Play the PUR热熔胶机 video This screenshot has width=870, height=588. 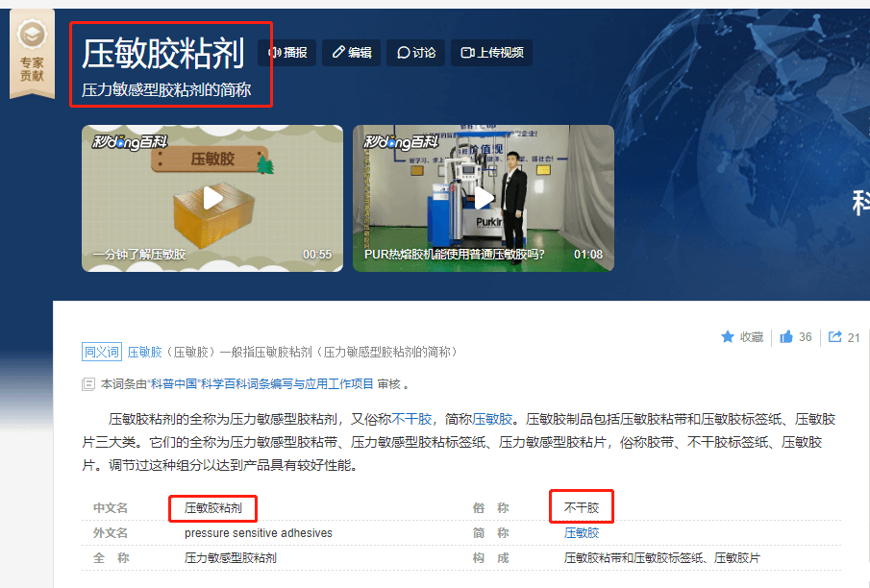click(x=483, y=198)
